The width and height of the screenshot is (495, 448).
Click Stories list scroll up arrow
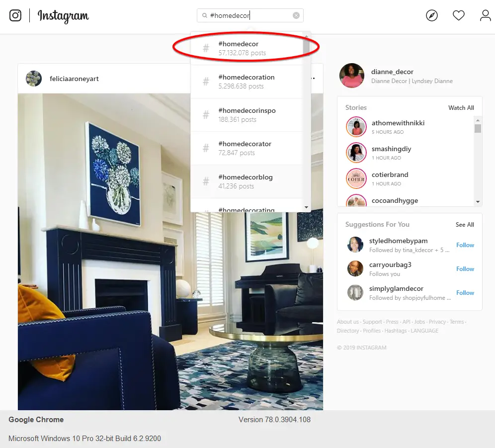[x=478, y=120]
